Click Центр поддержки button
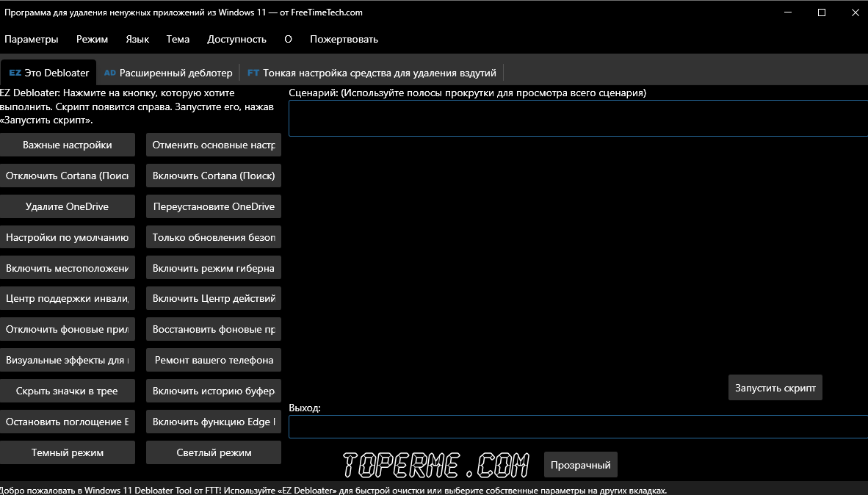The height and width of the screenshot is (495, 868). (x=68, y=298)
